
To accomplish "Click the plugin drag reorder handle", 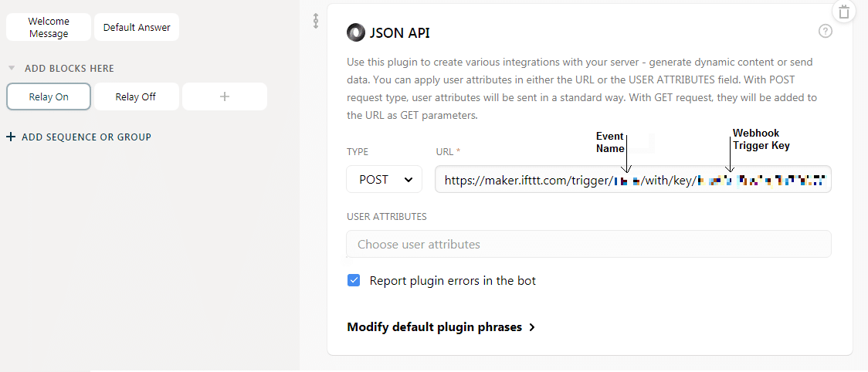I will [316, 21].
